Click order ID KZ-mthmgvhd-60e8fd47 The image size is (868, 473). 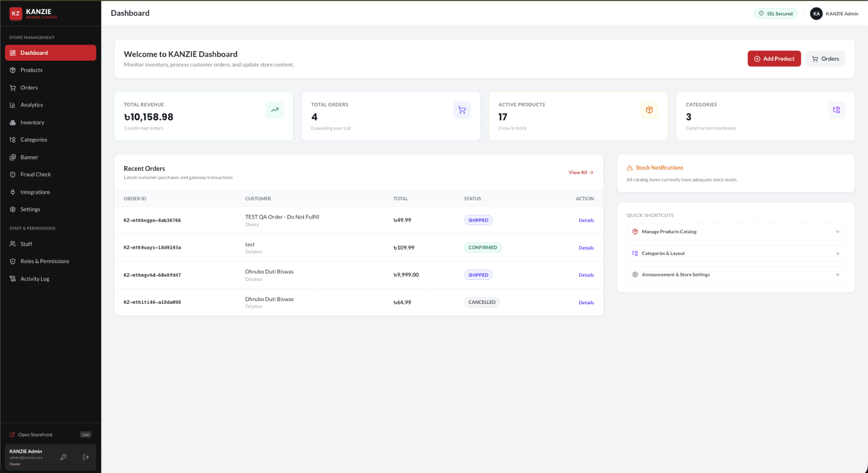(152, 275)
